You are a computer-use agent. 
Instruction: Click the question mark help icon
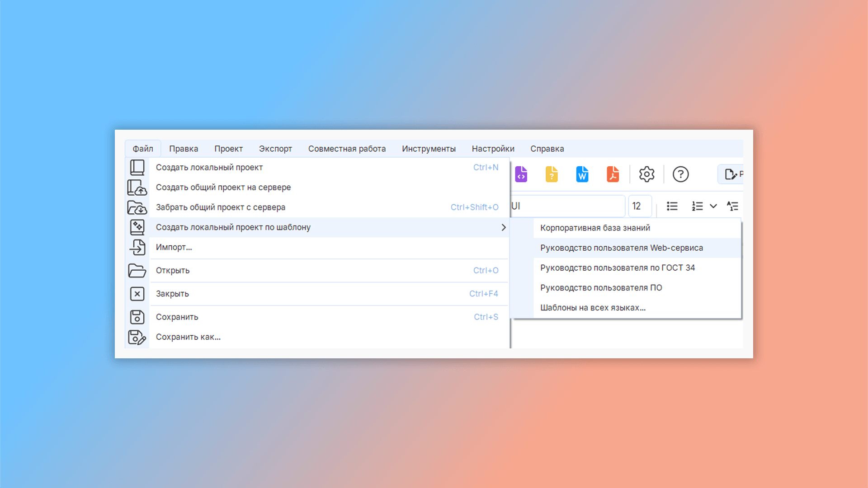pos(680,174)
